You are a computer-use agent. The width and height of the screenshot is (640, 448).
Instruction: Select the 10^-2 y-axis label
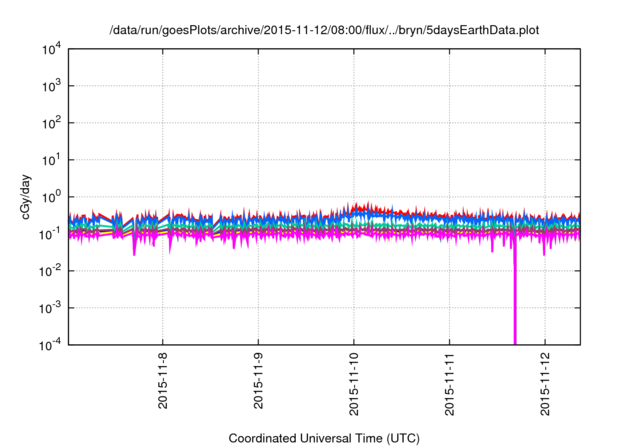50,271
